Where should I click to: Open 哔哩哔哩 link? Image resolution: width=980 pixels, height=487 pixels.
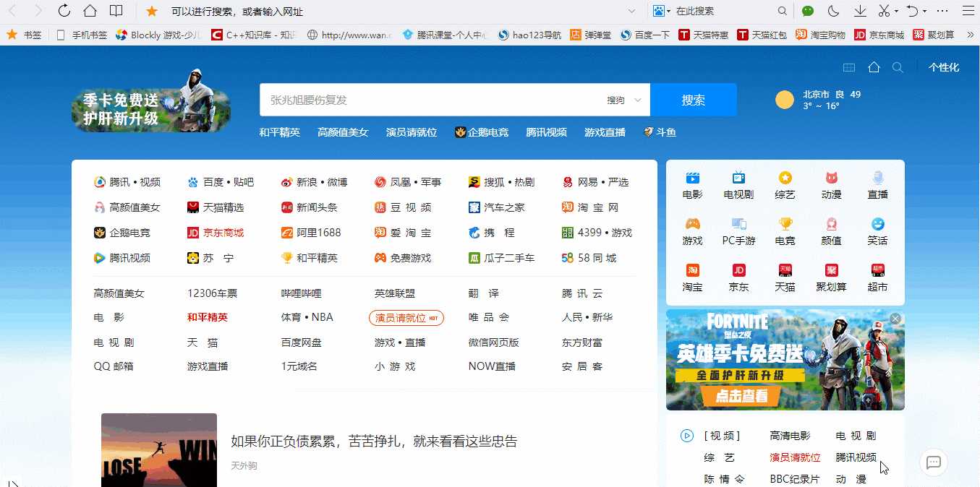301,293
